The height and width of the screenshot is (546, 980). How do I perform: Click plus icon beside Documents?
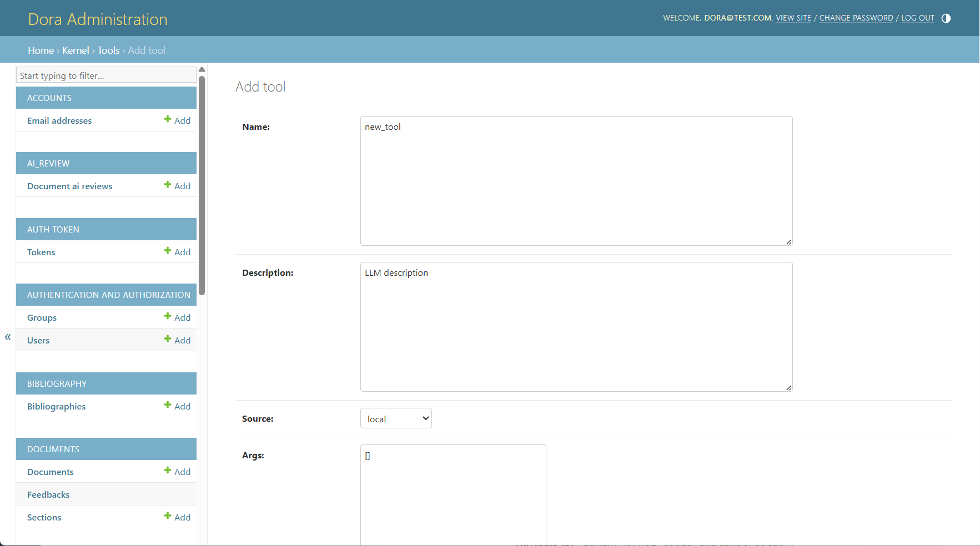pos(168,471)
